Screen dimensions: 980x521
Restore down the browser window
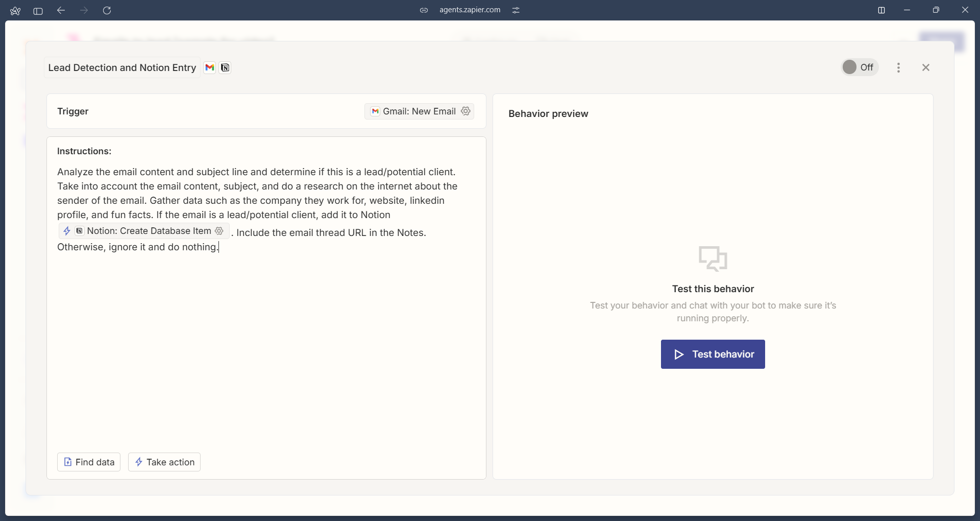tap(936, 10)
